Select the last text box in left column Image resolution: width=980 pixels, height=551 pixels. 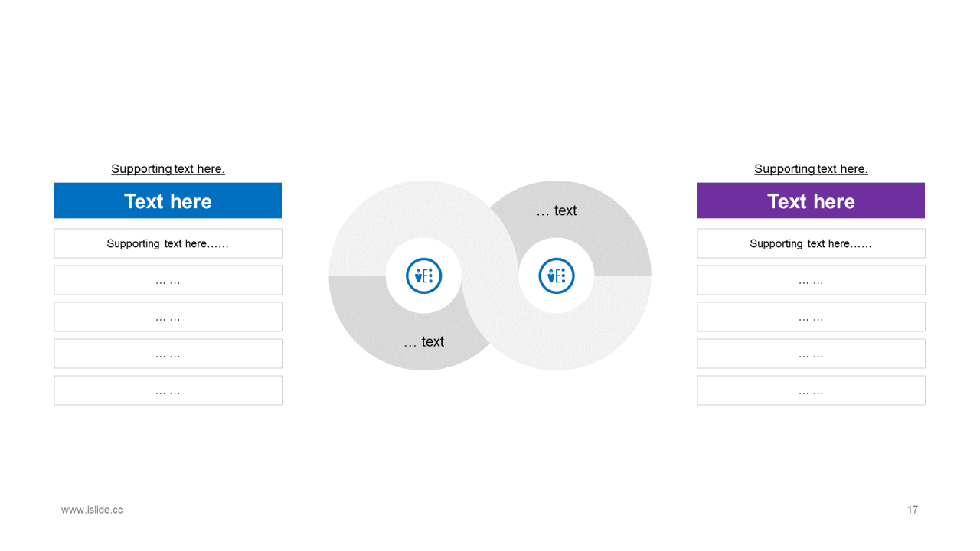(x=168, y=390)
